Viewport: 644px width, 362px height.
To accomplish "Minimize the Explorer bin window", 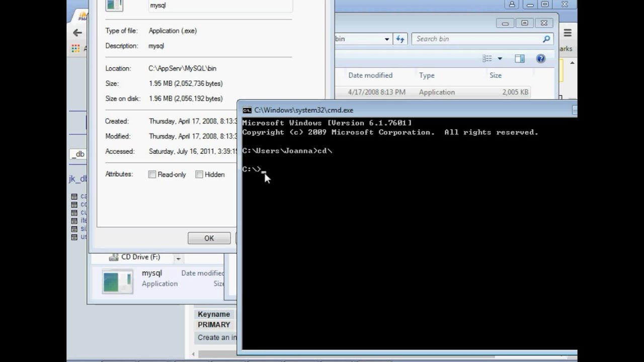I will coord(505,23).
